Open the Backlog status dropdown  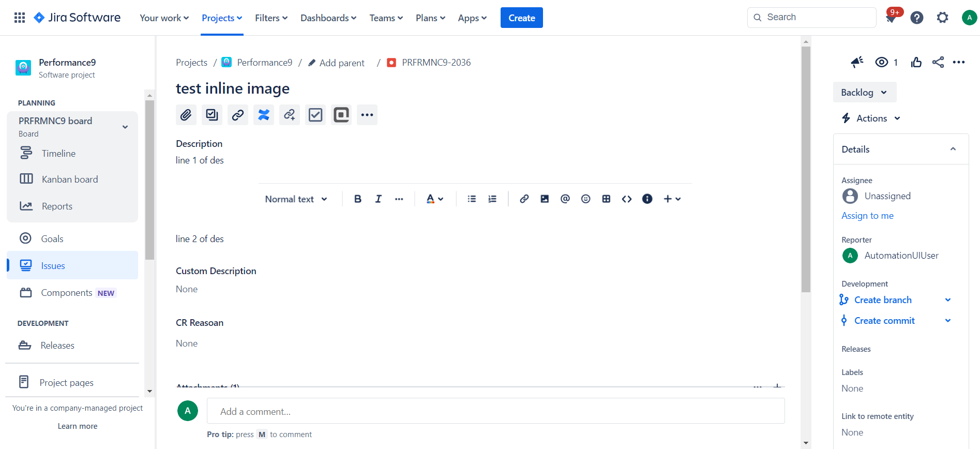865,93
